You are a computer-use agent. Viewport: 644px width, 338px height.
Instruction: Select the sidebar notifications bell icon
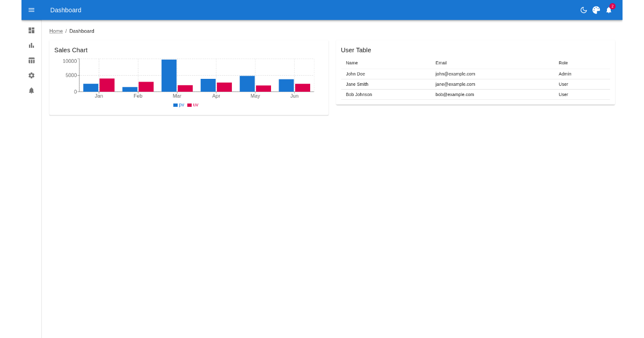coord(32,91)
